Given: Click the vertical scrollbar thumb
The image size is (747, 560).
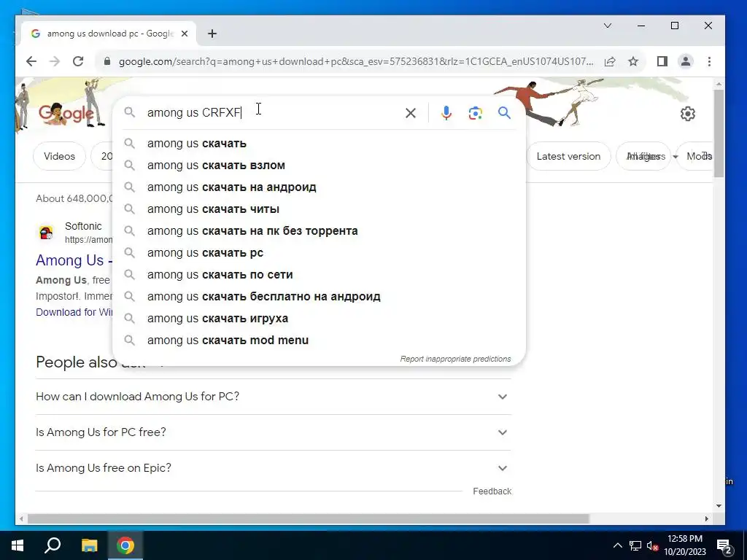Looking at the screenshot, I should pos(719,133).
